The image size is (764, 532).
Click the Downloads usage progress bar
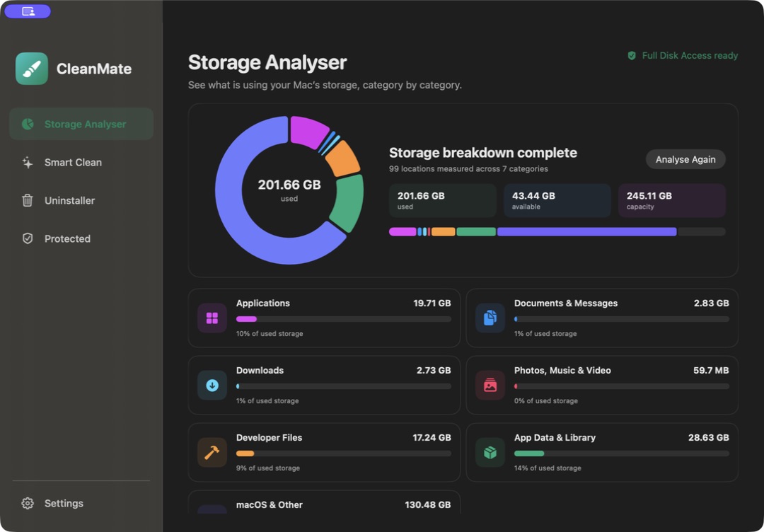click(344, 386)
